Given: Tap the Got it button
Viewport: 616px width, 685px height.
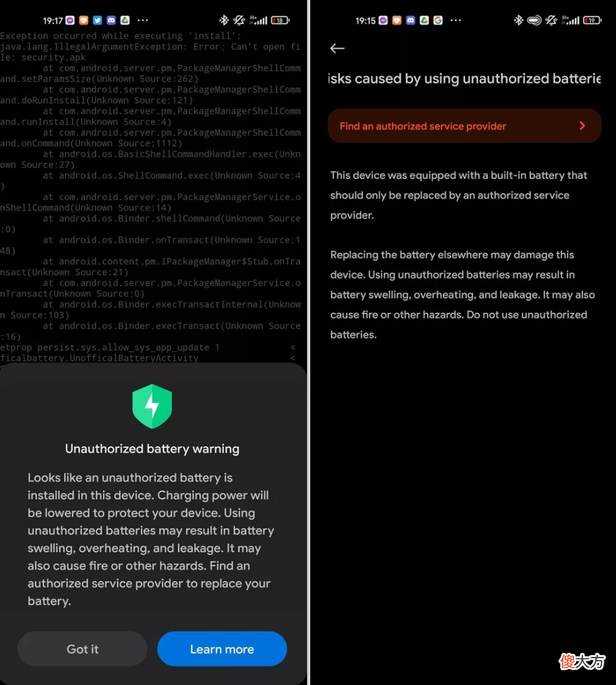Looking at the screenshot, I should pyautogui.click(x=82, y=649).
